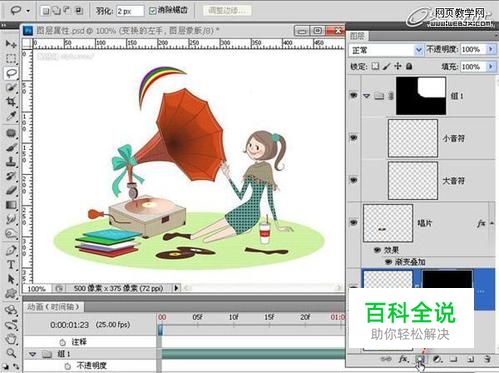Select the Pen tool
Screen dimensions: 499x373
tap(11, 250)
